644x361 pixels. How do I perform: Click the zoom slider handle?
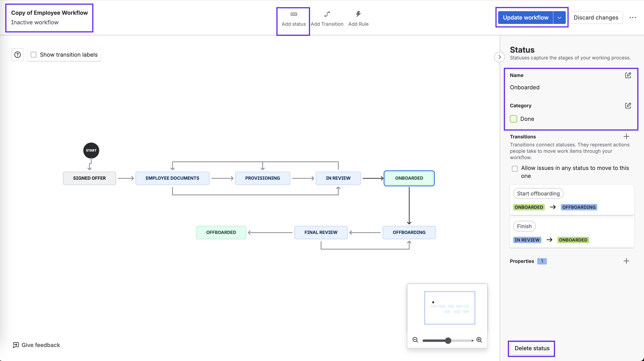tap(448, 340)
